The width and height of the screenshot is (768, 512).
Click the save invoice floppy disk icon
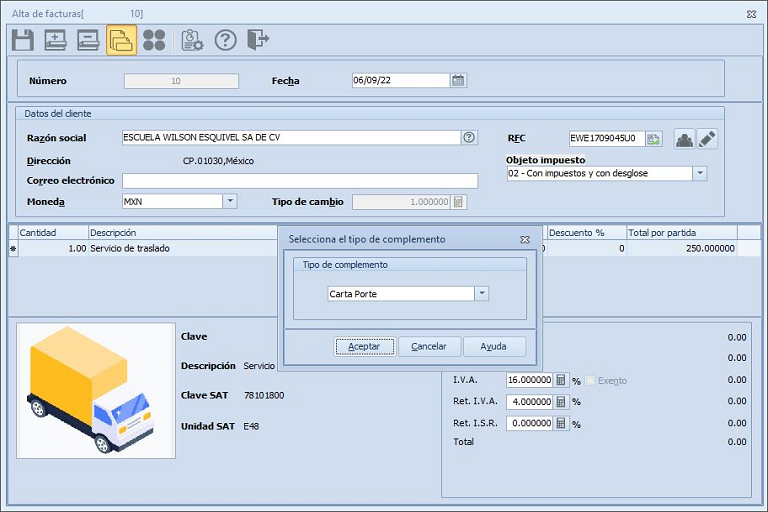click(23, 40)
